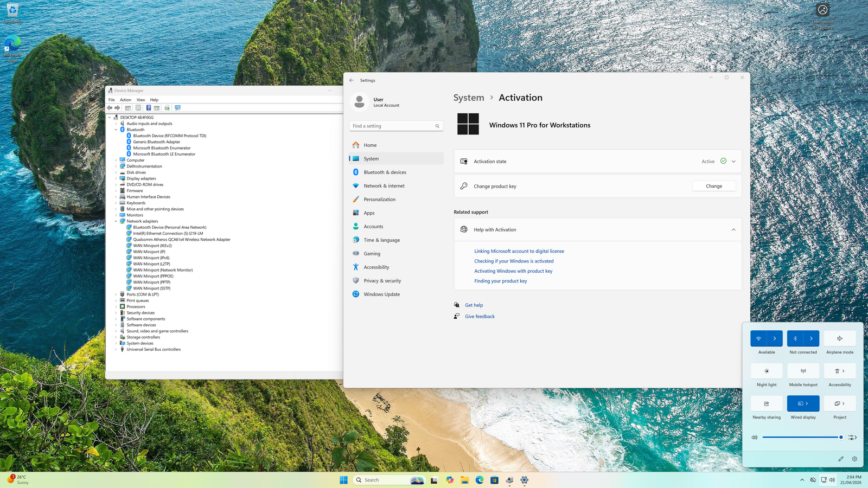Open the View menu in Device Manager

tap(141, 100)
